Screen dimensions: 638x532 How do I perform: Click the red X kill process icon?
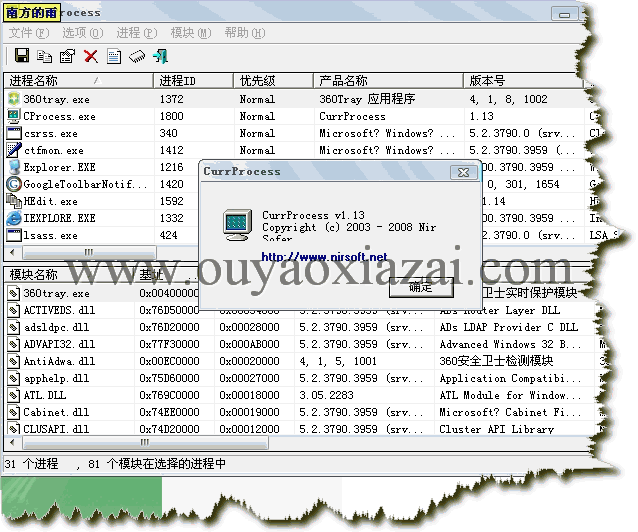point(91,56)
